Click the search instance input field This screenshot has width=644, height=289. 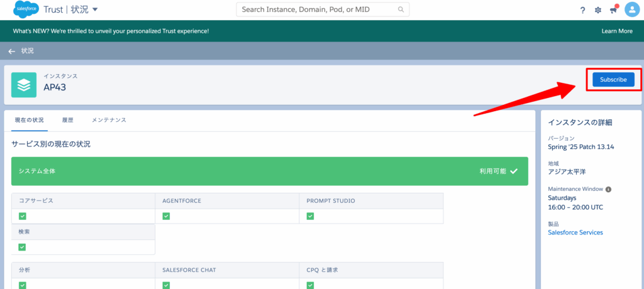tap(323, 9)
